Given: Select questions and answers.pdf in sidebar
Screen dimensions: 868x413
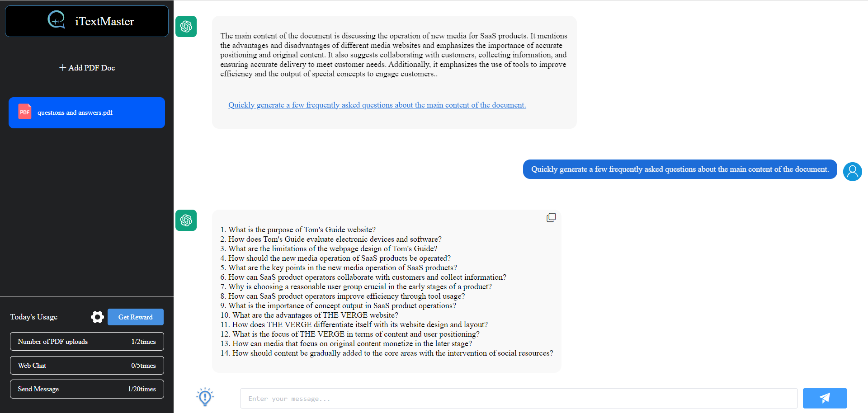Looking at the screenshot, I should coord(86,113).
